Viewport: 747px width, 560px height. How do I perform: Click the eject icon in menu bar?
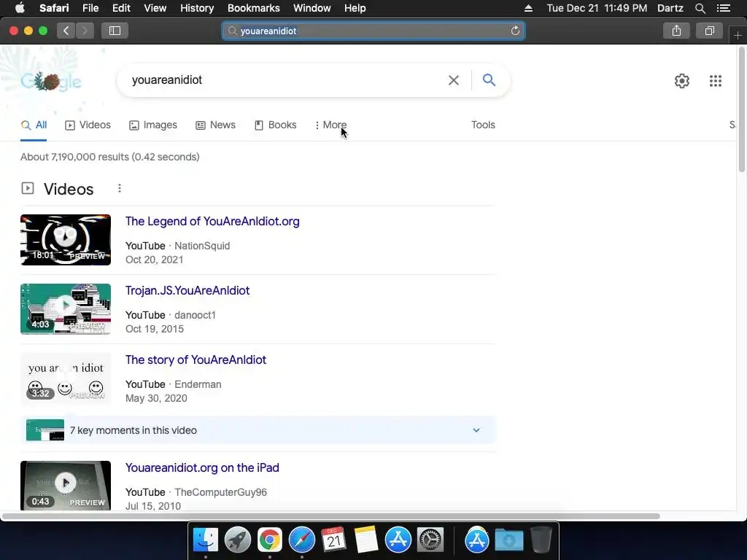coord(528,8)
